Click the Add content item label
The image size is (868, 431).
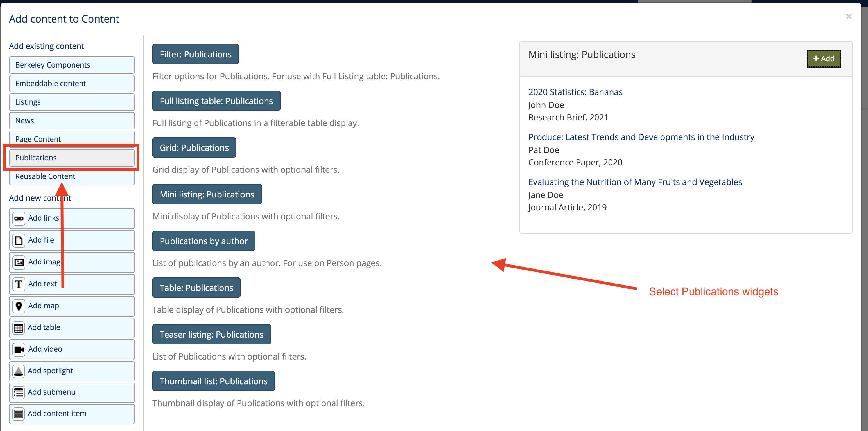[x=57, y=414]
